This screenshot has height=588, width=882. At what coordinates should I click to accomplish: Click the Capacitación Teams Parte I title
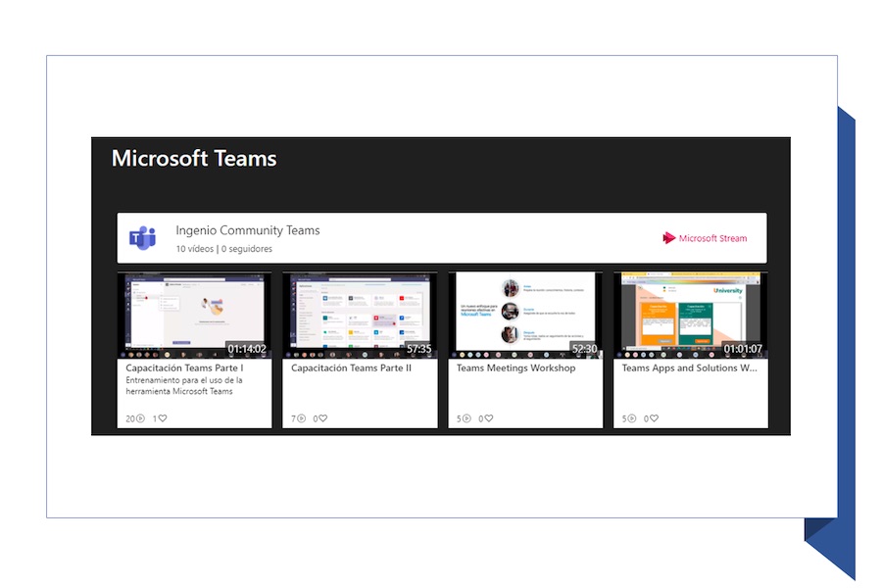click(184, 367)
